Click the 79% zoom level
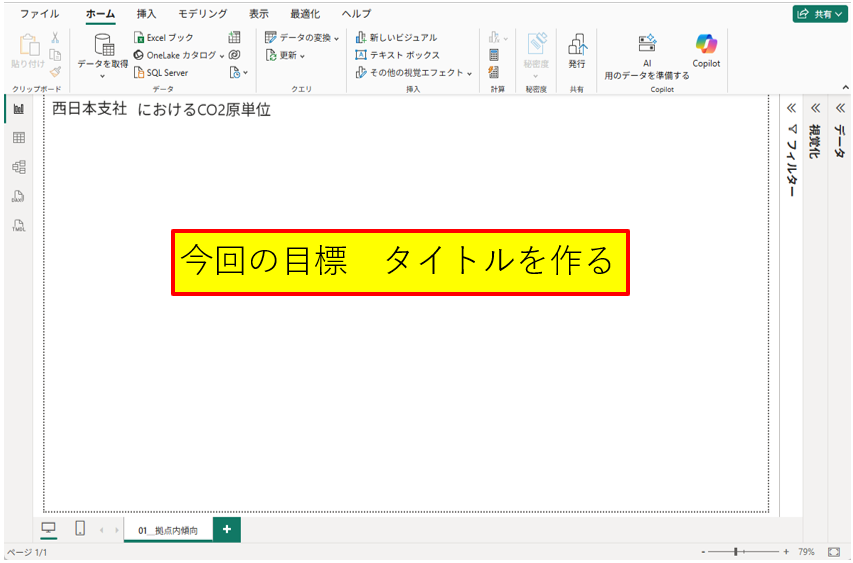 coord(806,552)
